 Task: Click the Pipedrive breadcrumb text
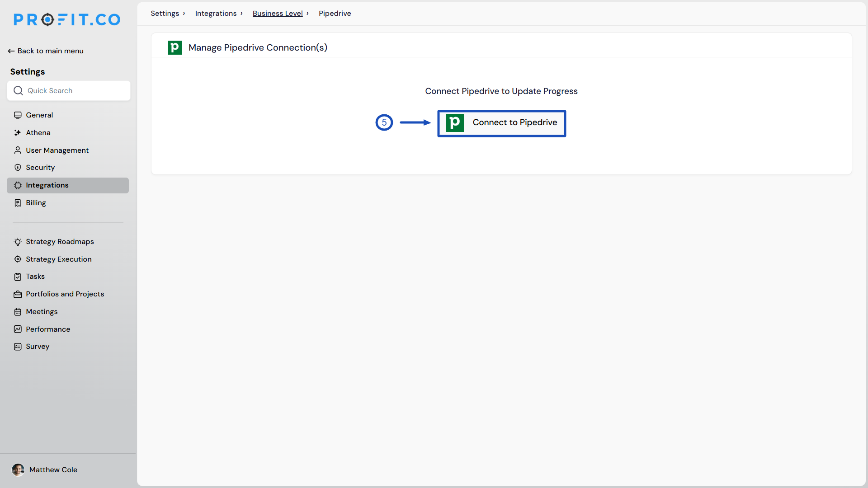point(335,14)
